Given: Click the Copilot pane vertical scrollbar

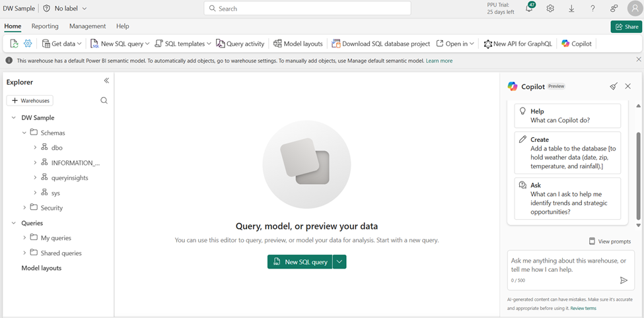Looking at the screenshot, I should tap(638, 176).
